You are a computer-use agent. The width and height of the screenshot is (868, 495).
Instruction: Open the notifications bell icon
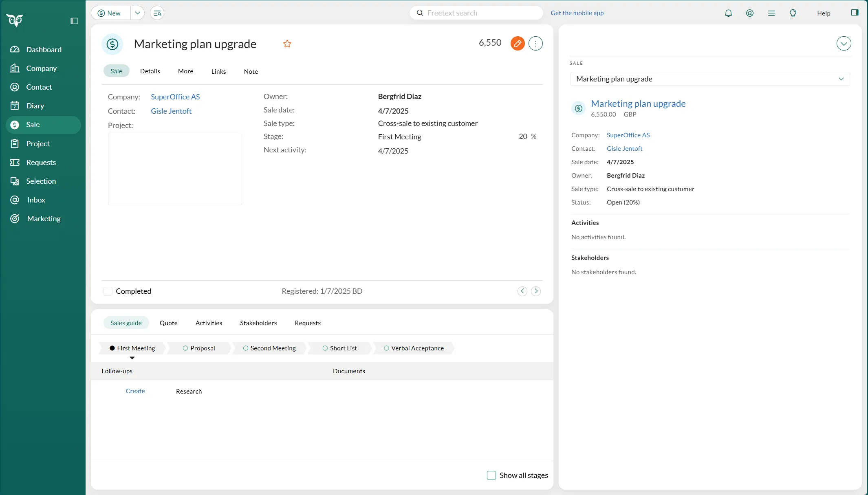tap(728, 13)
